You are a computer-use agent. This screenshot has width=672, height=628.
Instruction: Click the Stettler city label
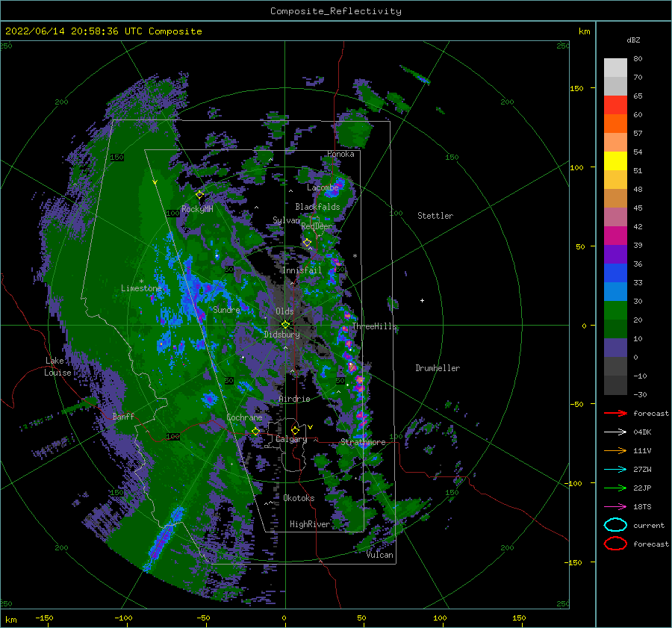point(435,216)
